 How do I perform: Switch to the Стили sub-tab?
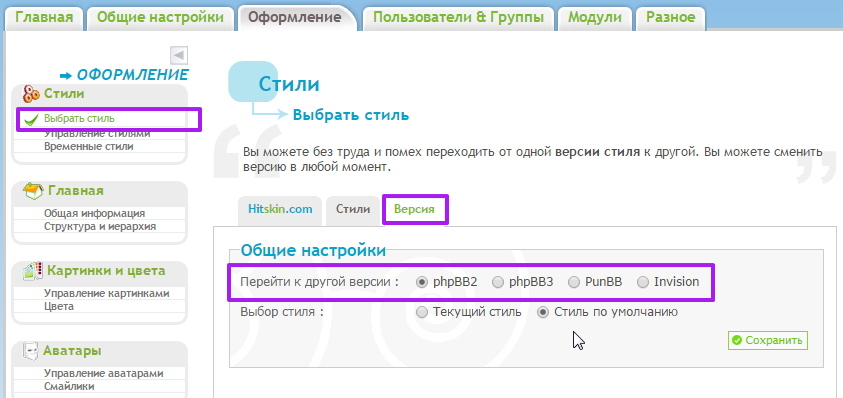[x=353, y=210]
